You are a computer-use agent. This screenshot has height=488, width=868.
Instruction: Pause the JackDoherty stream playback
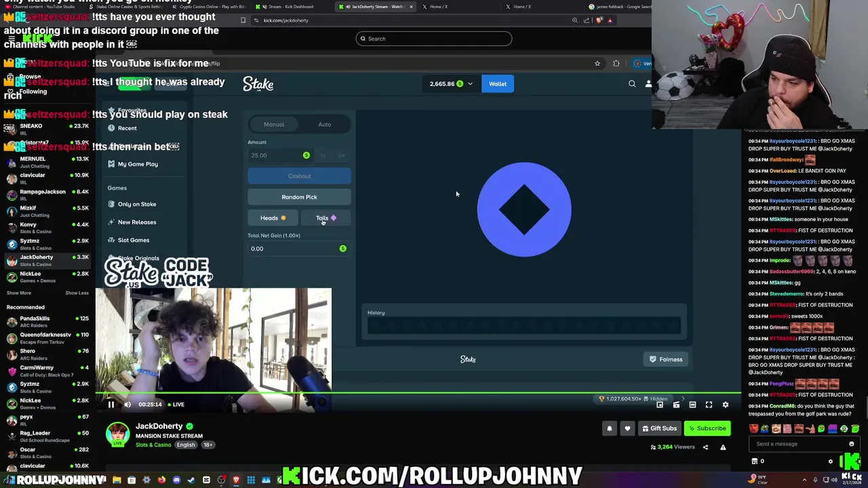point(111,405)
